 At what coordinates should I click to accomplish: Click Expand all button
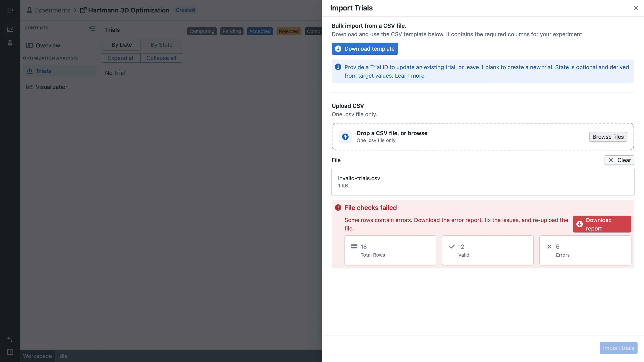point(121,58)
